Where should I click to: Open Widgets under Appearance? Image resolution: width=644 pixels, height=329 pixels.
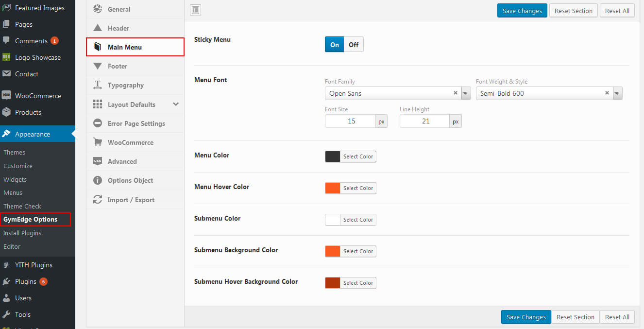point(15,179)
